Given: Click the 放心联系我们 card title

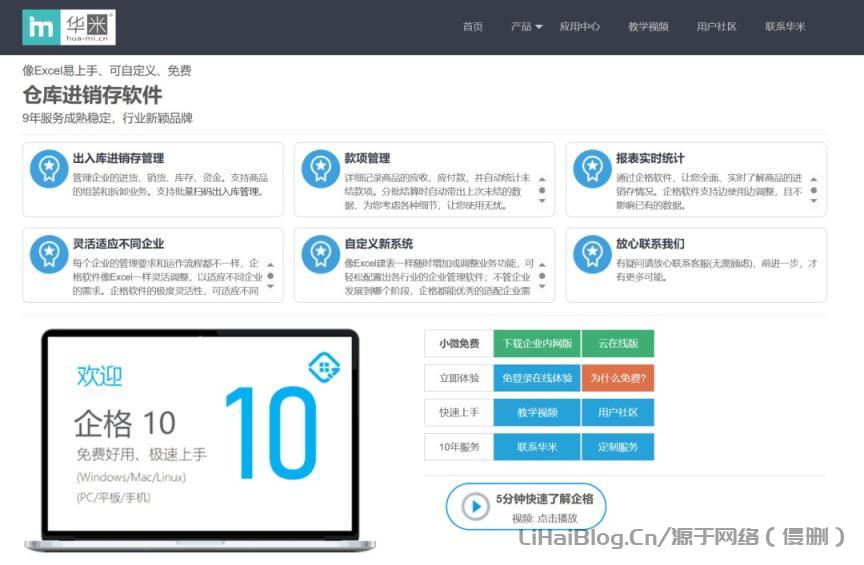Looking at the screenshot, I should click(x=650, y=244).
